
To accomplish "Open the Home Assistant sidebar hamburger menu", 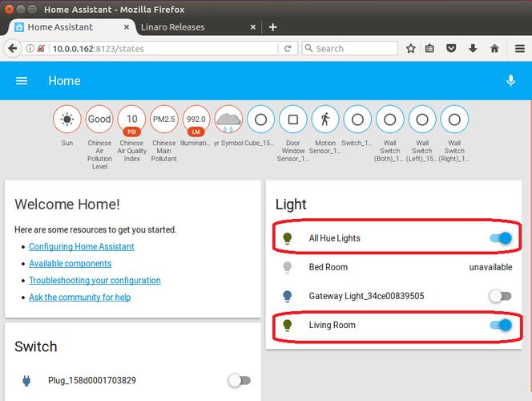I will [22, 81].
